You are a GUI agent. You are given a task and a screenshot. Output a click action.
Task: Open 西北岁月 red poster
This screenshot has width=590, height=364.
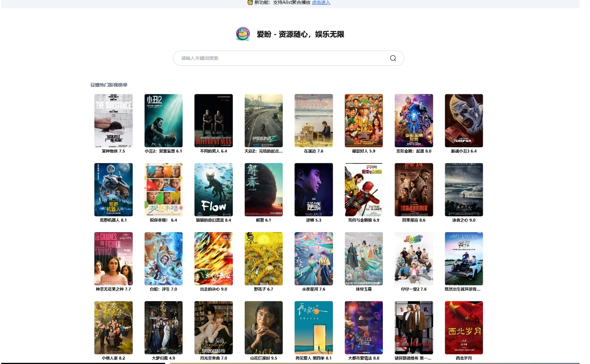click(464, 328)
